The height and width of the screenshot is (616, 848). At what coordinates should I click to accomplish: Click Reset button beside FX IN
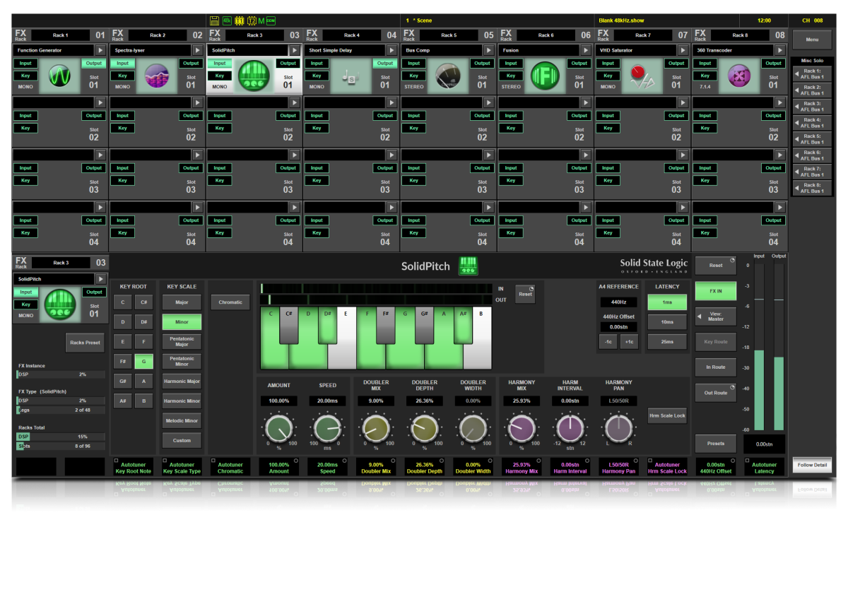pos(716,266)
